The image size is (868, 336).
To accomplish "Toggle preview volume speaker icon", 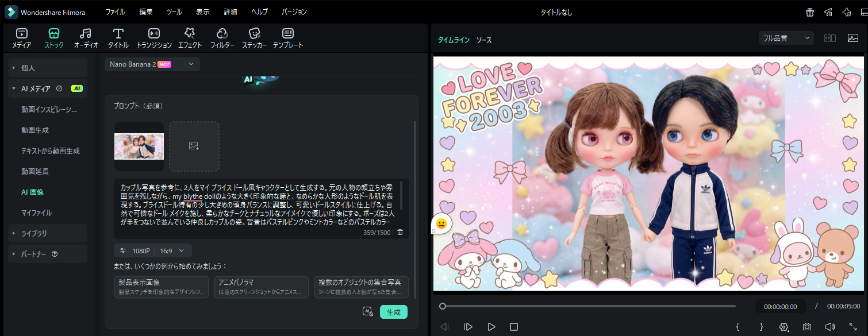I will (829, 326).
